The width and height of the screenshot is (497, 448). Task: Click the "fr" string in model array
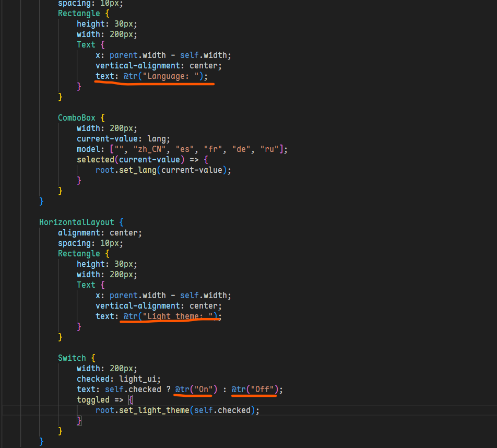[x=213, y=149]
